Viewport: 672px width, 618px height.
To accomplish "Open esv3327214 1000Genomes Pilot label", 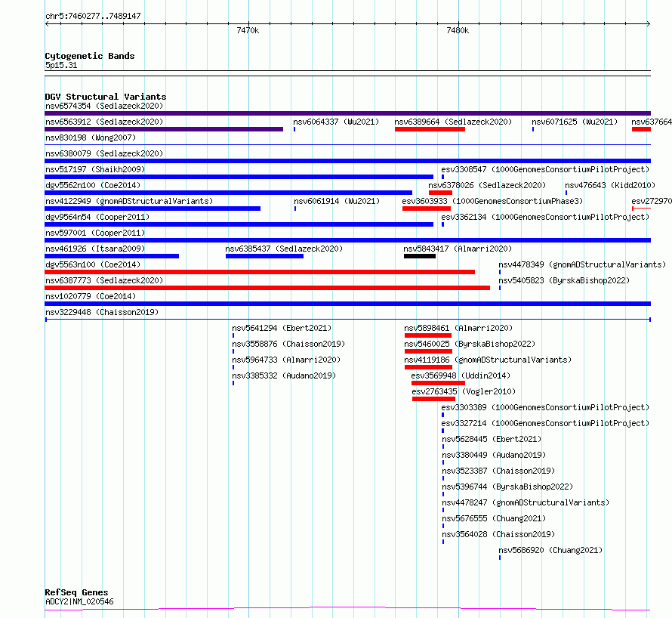I will 545,423.
